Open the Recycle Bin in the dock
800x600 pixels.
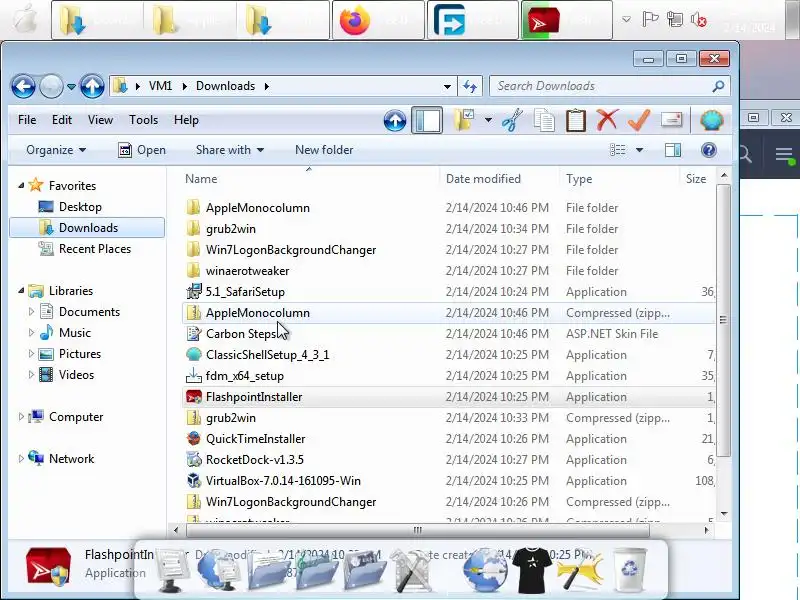[x=630, y=569]
